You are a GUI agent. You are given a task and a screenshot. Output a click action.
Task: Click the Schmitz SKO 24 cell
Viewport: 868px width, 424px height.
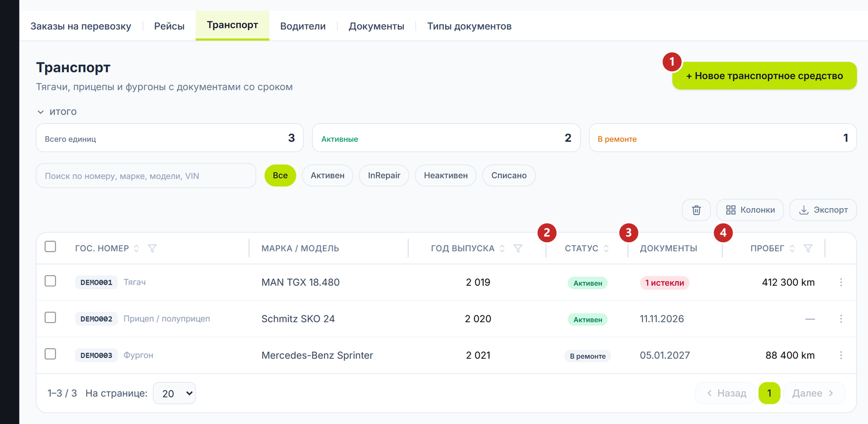coord(298,319)
